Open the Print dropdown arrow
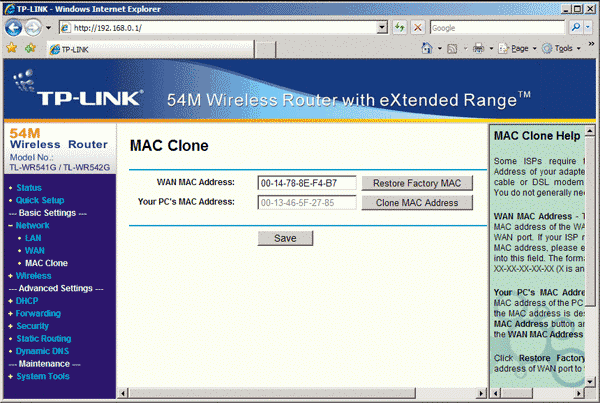 point(491,49)
